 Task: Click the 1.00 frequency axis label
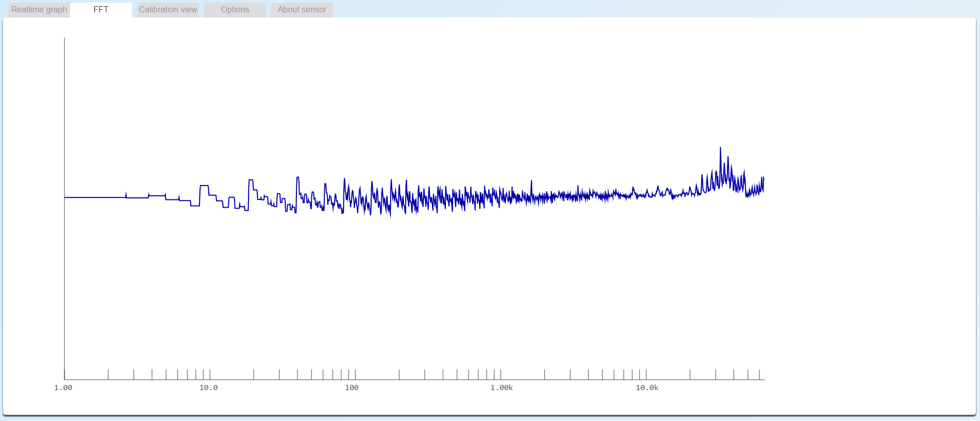[x=63, y=388]
